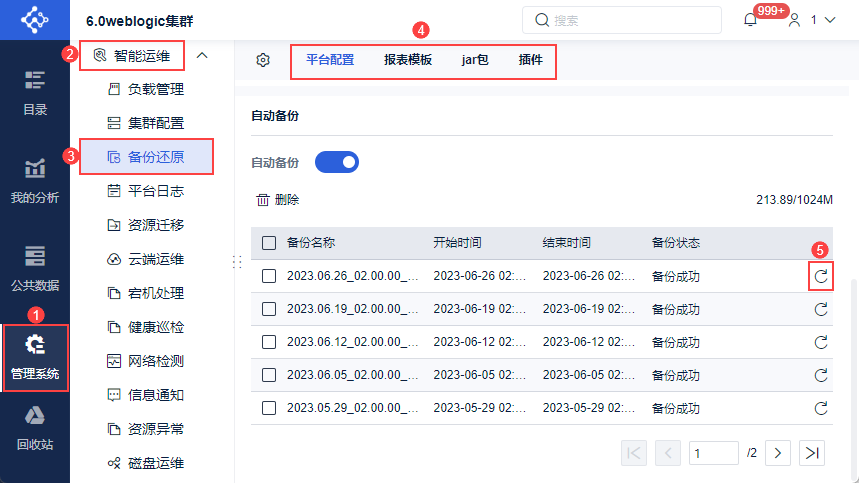The image size is (859, 483).
Task: Open 平台日志 in the menu
Action: point(155,190)
